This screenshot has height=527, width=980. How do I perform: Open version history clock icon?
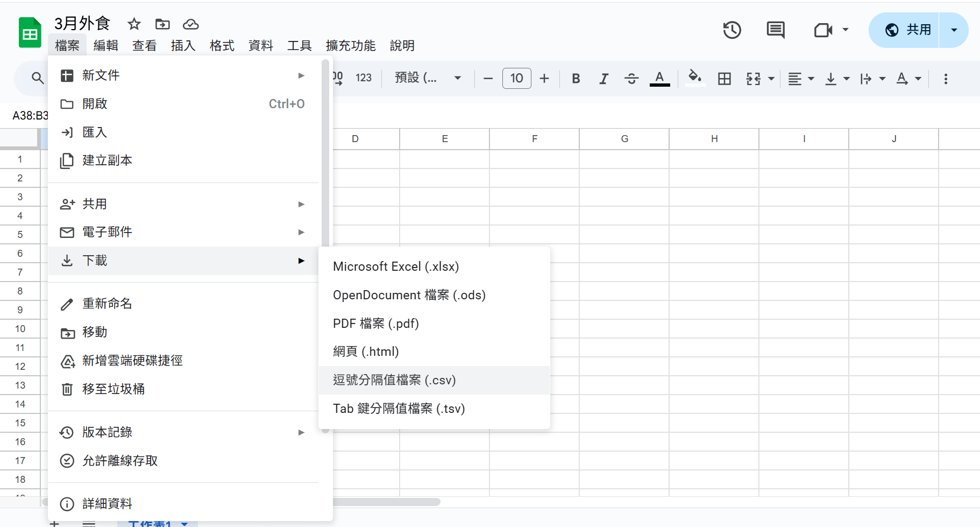click(x=732, y=30)
